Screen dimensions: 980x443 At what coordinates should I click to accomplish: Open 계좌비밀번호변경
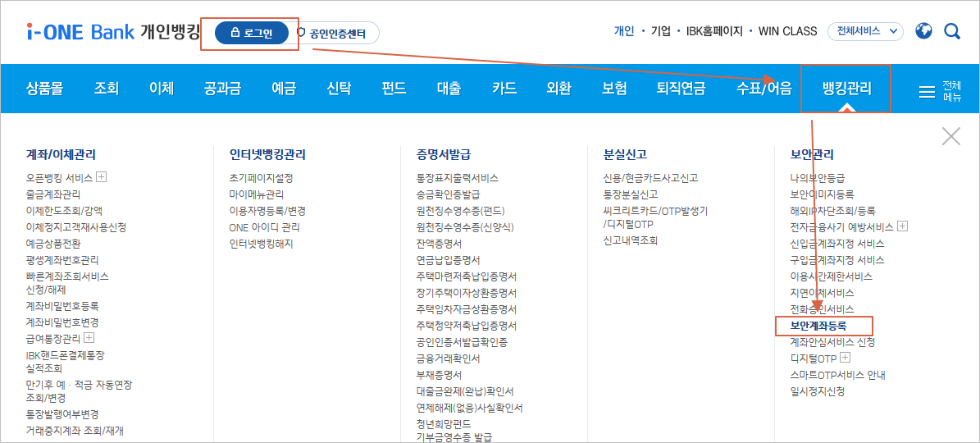(x=62, y=322)
